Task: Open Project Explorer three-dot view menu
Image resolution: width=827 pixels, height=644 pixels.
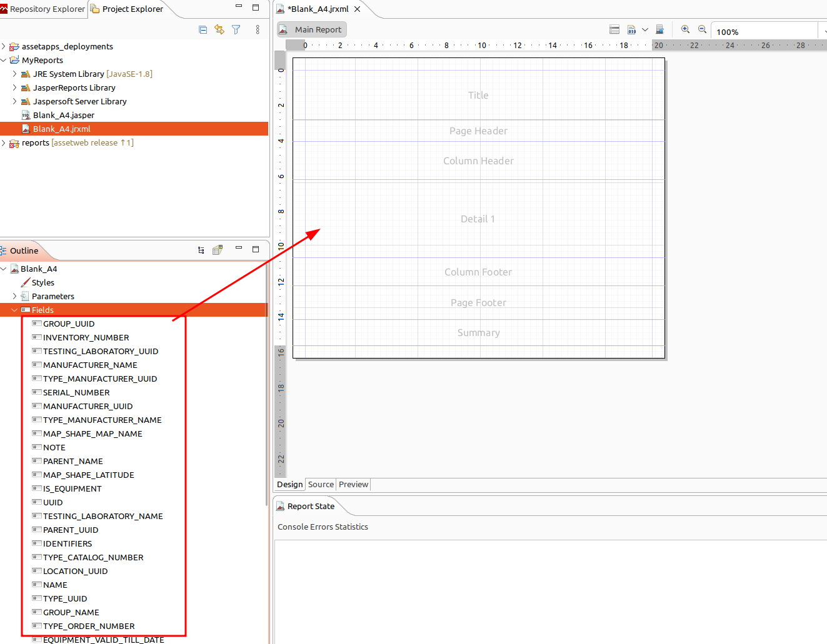Action: [x=258, y=29]
